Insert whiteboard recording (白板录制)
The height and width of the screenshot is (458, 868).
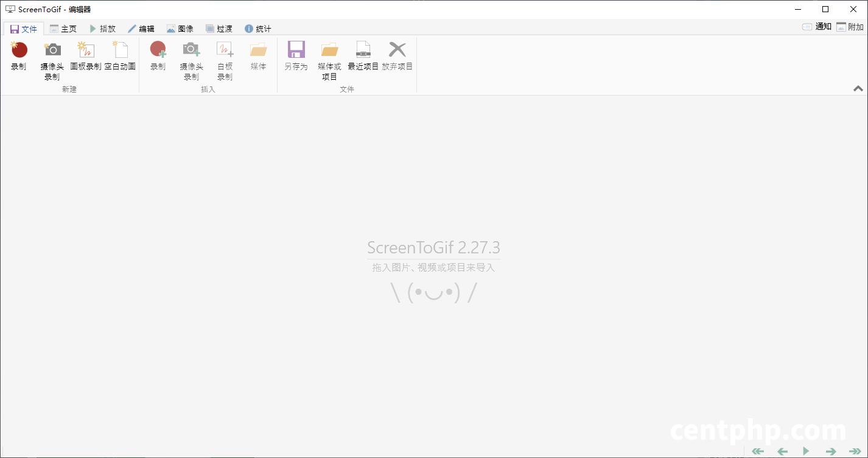coord(225,61)
